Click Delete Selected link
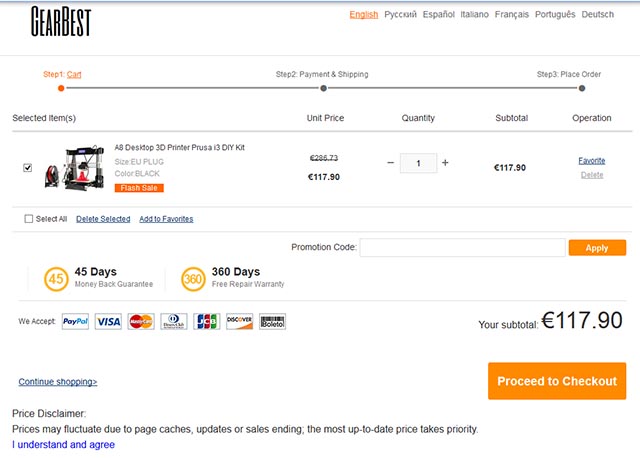 (x=103, y=219)
